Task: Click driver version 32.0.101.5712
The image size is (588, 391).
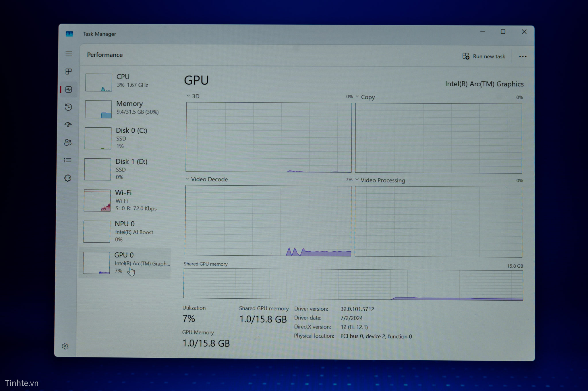Action: pos(357,309)
